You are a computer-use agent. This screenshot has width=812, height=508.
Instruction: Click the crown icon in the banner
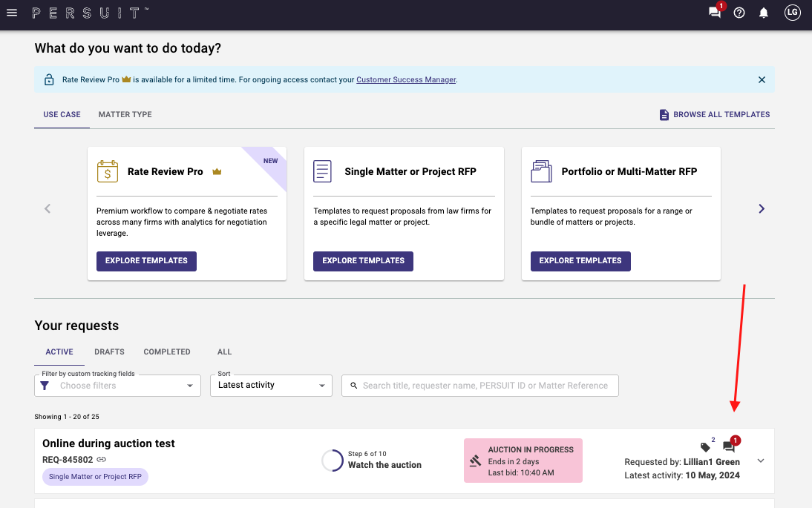[126, 79]
